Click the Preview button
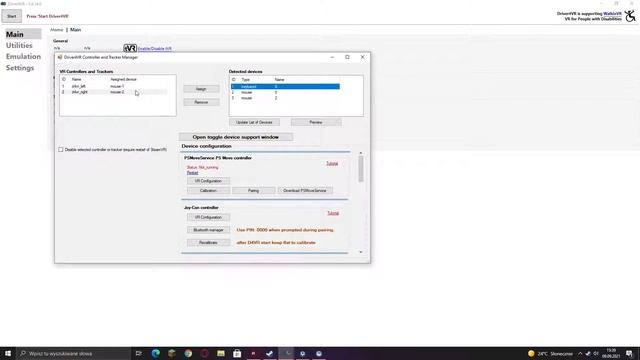Image resolution: width=640 pixels, height=360 pixels. pyautogui.click(x=316, y=122)
